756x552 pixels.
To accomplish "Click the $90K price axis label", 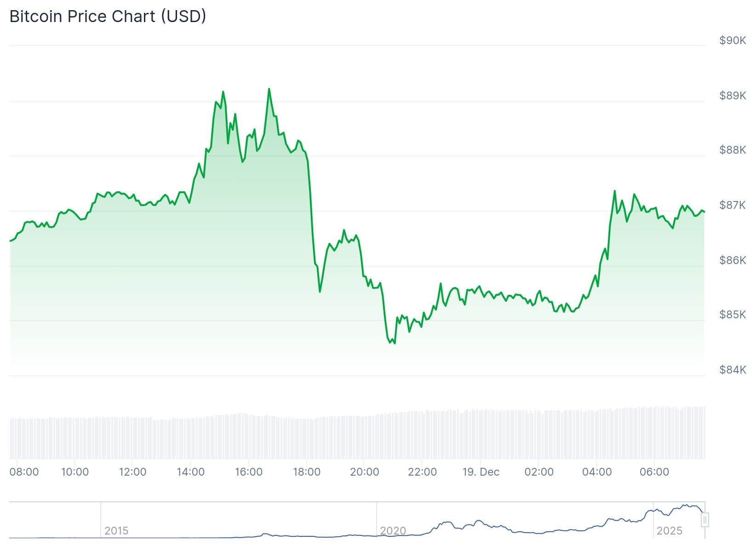I will [x=733, y=40].
